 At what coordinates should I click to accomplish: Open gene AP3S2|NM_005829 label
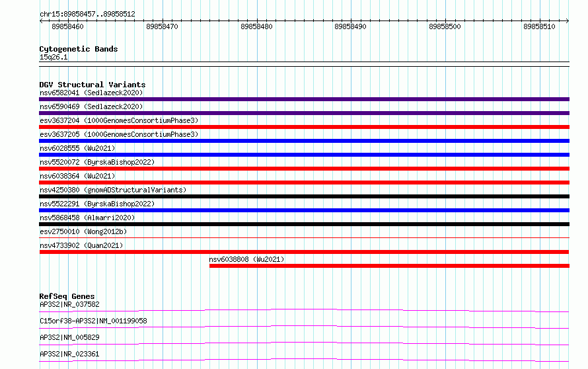click(69, 337)
